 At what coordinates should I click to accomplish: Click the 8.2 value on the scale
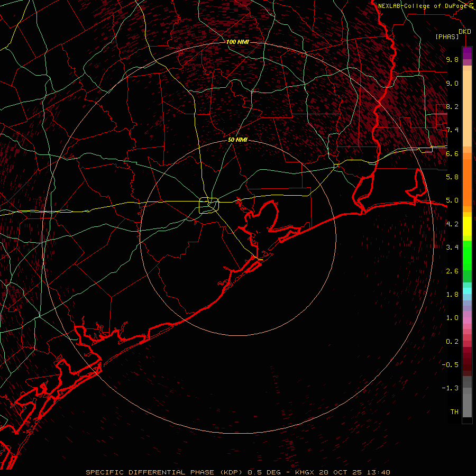(x=452, y=106)
